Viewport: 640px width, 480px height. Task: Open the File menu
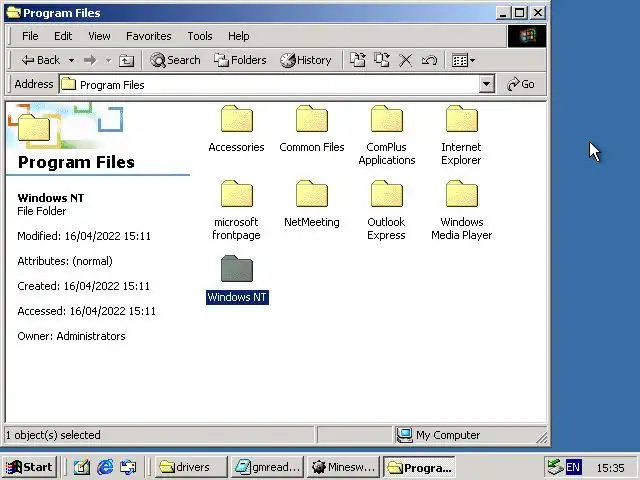point(30,36)
